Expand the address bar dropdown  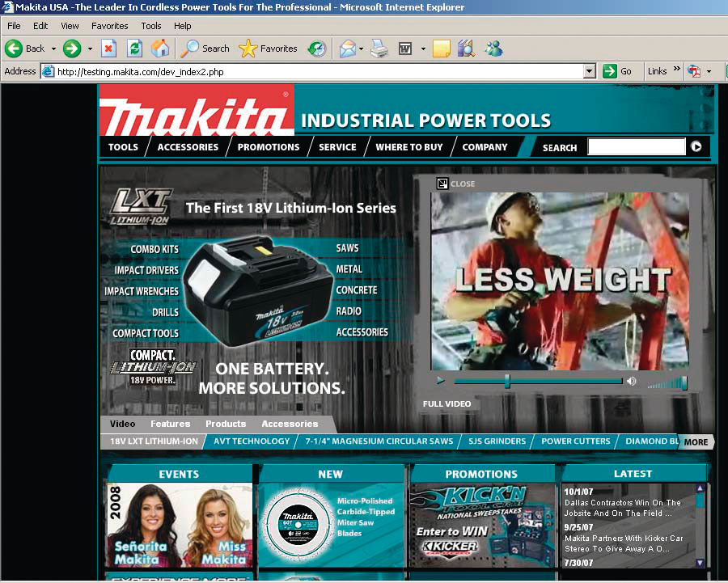tap(590, 71)
